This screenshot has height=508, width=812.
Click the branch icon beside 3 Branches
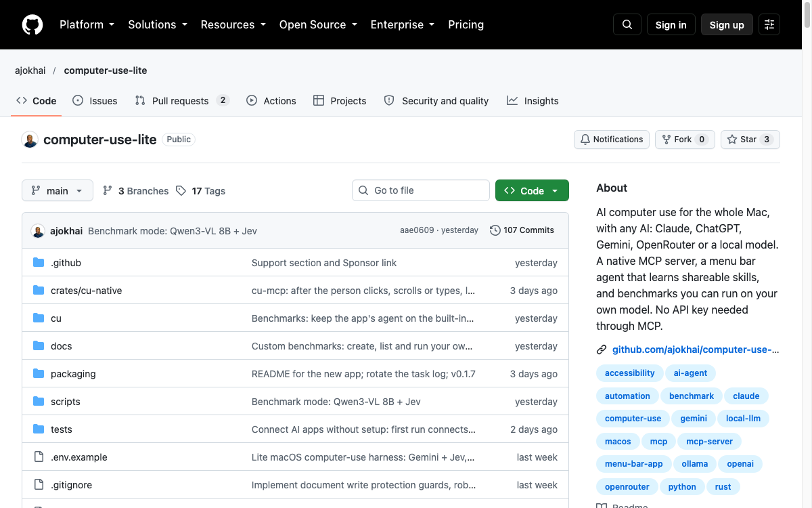[x=108, y=191]
